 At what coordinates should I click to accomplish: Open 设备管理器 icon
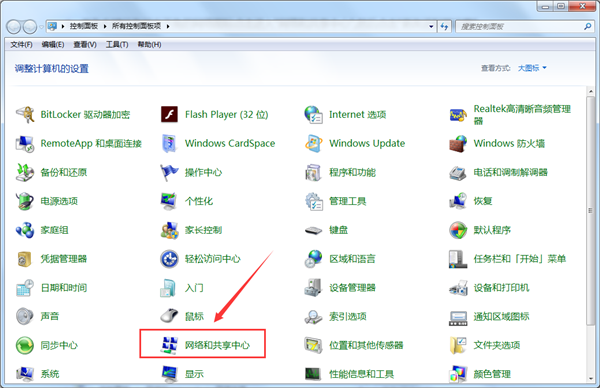tap(313, 288)
